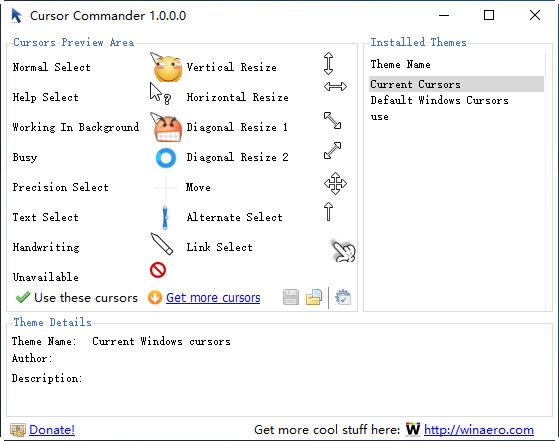This screenshot has width=559, height=441.
Task: Click the Handwriting label
Action: point(46,247)
